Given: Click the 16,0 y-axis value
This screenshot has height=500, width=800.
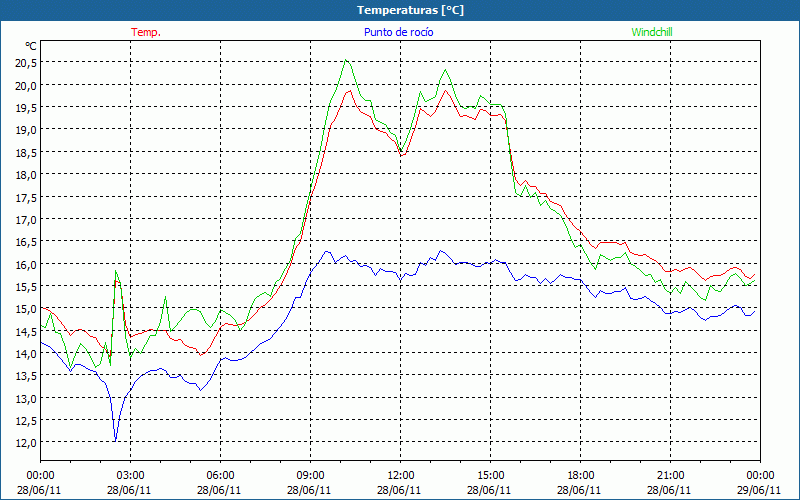Looking at the screenshot, I should click(x=28, y=264).
